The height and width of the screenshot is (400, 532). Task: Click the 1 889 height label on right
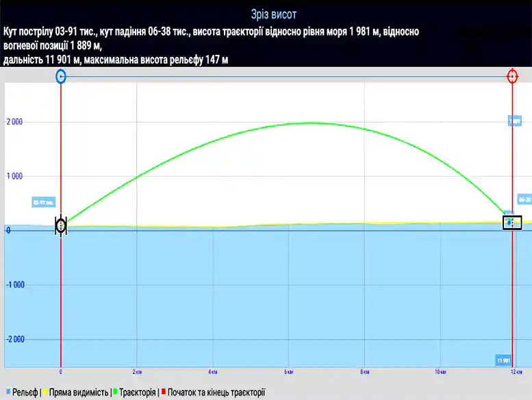click(x=514, y=121)
